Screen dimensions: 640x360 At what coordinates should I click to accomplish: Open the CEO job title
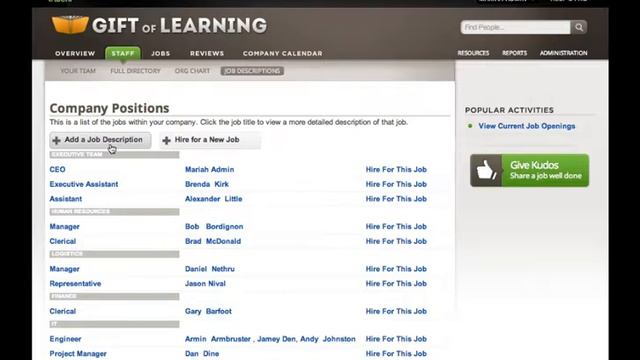click(58, 169)
